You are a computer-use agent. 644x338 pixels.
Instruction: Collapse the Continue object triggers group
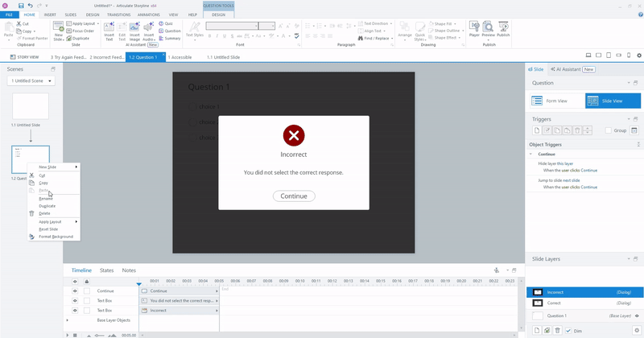coord(530,153)
